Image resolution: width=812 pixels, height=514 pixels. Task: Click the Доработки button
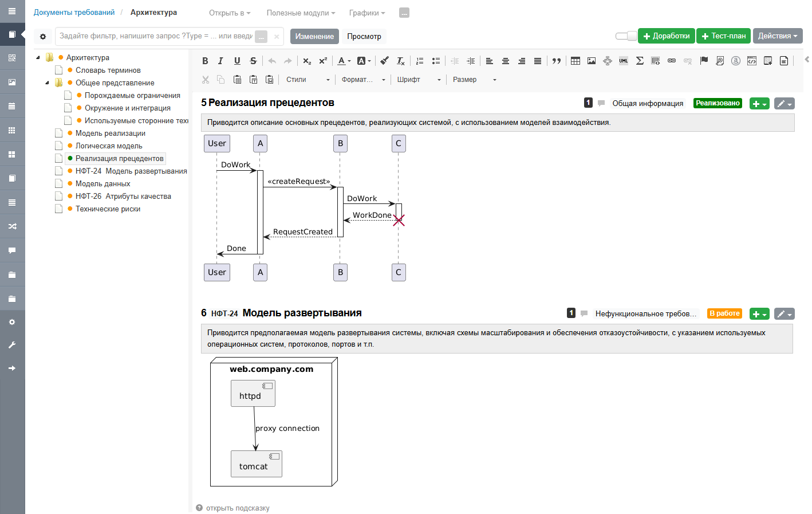tap(667, 36)
